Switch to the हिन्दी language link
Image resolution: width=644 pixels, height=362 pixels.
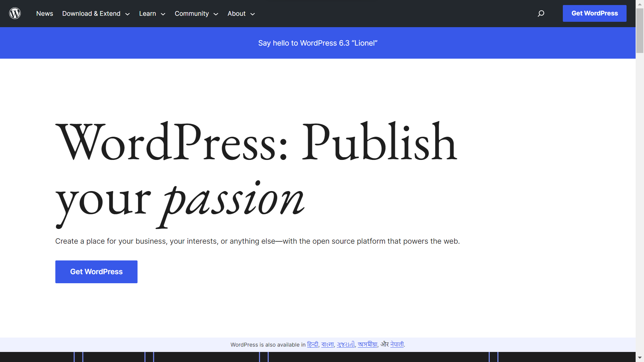coord(313,345)
